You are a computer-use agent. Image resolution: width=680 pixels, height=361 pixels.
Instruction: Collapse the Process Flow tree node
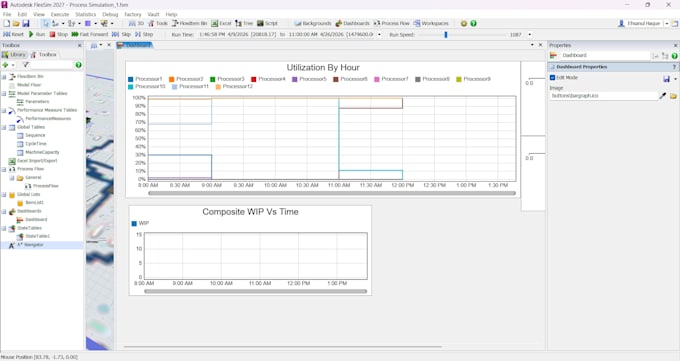(x=4, y=169)
